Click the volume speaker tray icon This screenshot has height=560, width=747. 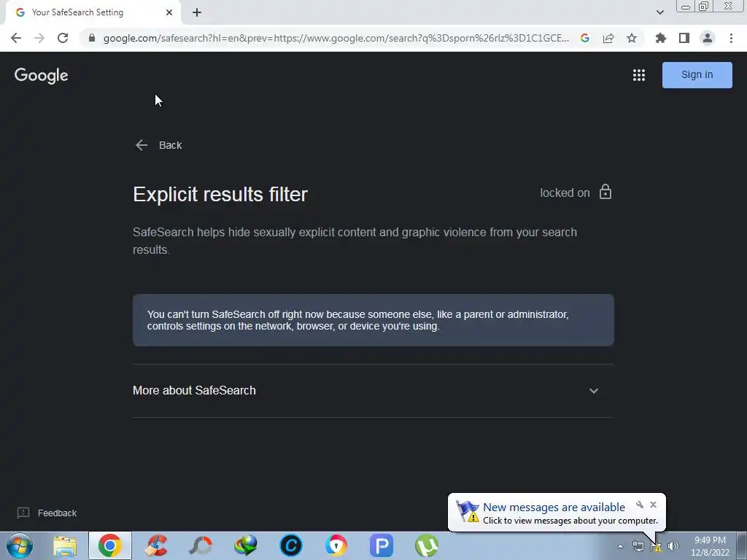tap(673, 546)
